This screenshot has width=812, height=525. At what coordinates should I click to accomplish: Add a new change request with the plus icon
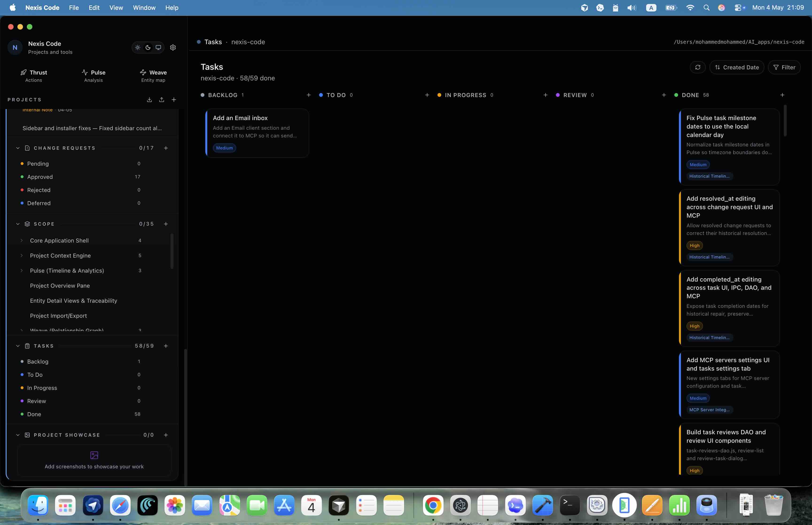coord(166,148)
